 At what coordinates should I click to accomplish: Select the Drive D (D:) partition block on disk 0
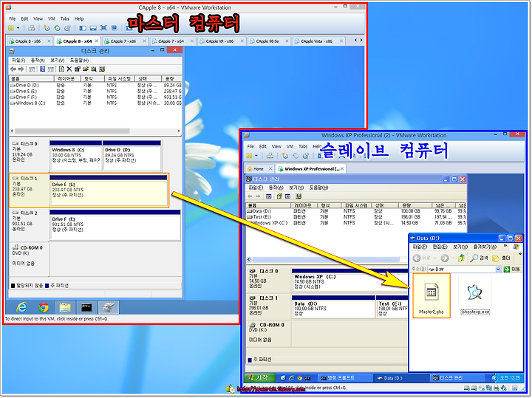click(132, 155)
